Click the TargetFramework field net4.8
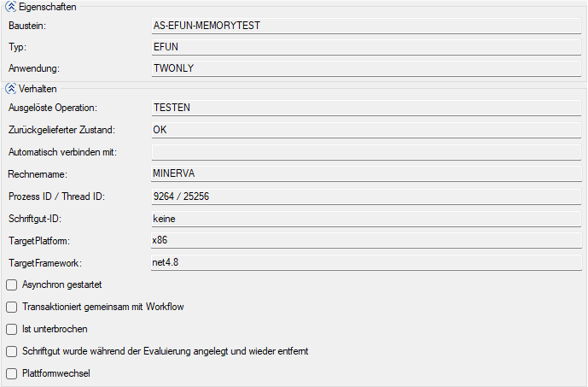The image size is (588, 387). [x=367, y=262]
